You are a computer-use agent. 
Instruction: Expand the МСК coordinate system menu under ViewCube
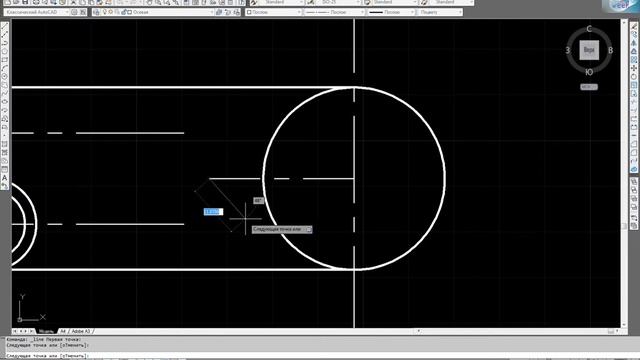click(589, 87)
